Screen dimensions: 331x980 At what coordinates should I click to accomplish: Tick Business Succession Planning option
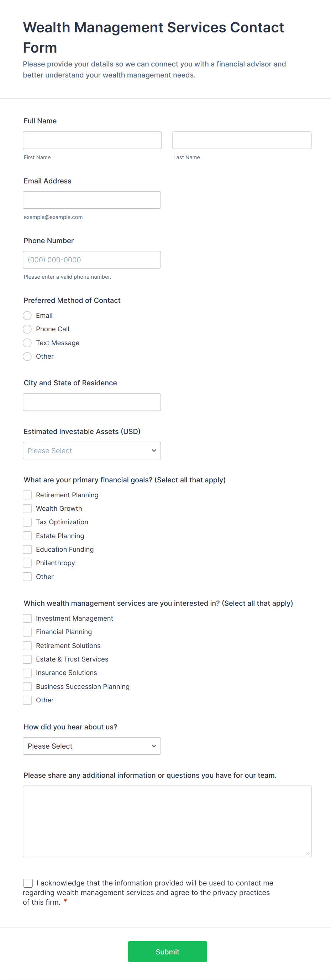pyautogui.click(x=27, y=686)
